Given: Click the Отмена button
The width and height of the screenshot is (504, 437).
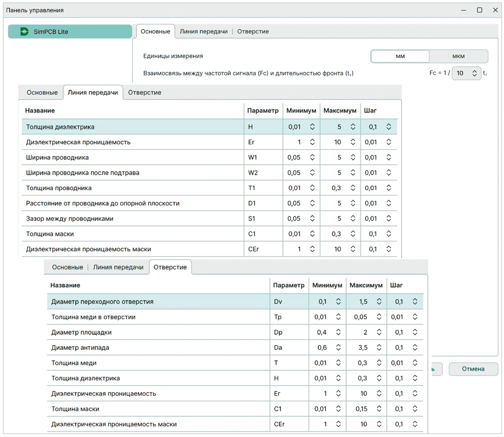Looking at the screenshot, I should pos(473,369).
